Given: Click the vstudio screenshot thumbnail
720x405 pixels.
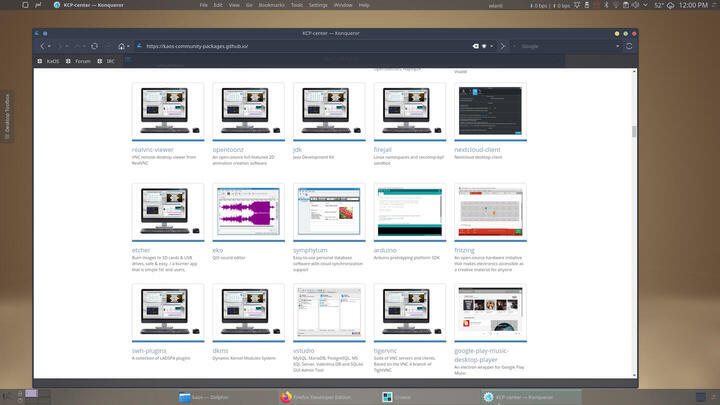Looking at the screenshot, I should coord(329,312).
